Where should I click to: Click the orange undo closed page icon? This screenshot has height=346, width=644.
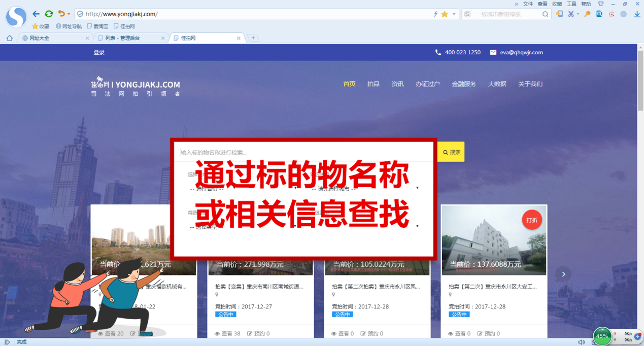point(61,14)
